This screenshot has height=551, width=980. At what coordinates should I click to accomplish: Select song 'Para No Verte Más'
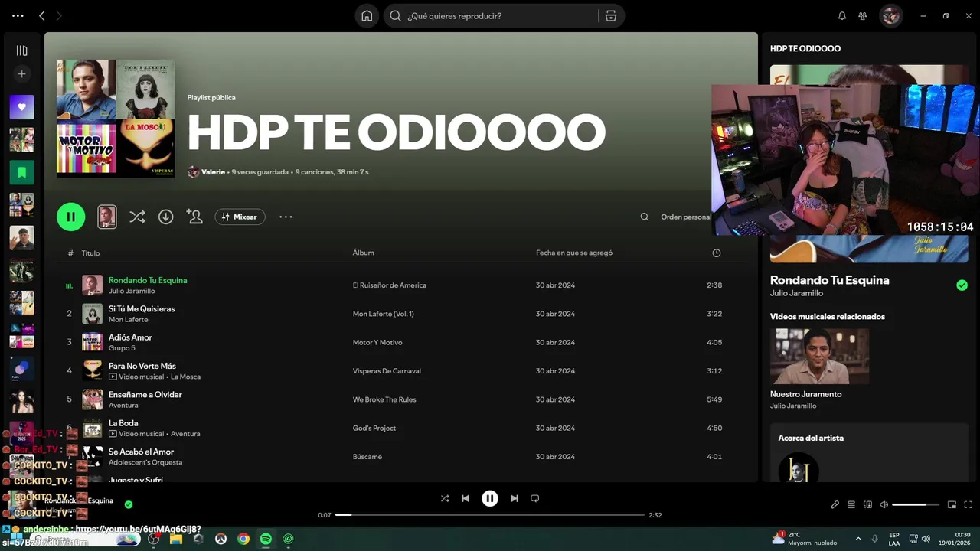click(x=142, y=366)
